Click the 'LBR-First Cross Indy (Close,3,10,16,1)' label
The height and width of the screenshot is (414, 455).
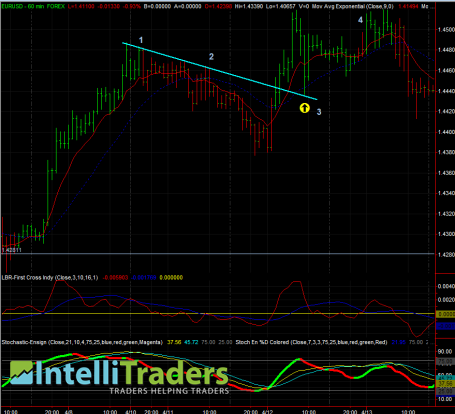50,277
